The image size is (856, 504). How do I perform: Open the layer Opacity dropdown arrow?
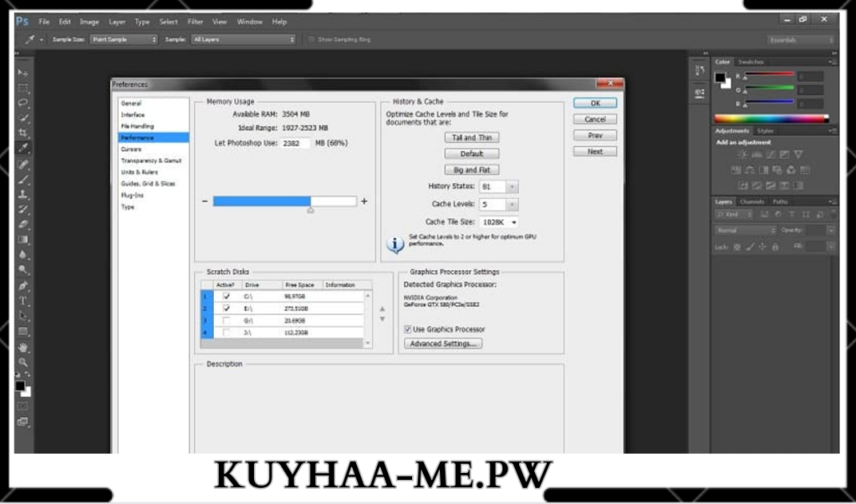coord(831,231)
